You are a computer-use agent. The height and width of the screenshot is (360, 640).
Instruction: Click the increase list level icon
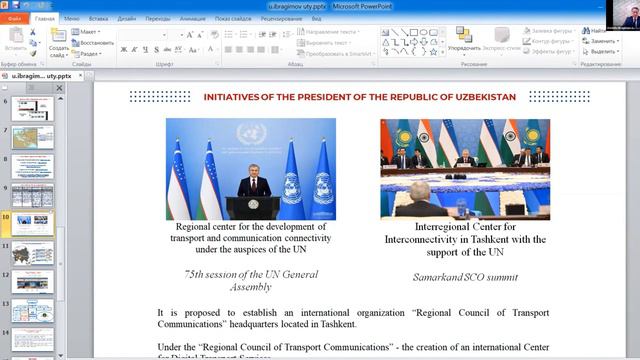[x=273, y=34]
